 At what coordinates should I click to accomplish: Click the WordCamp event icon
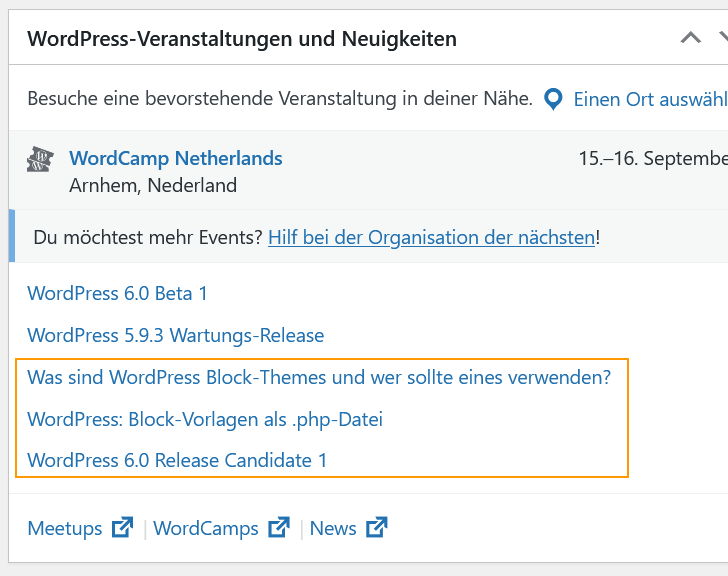(x=40, y=159)
